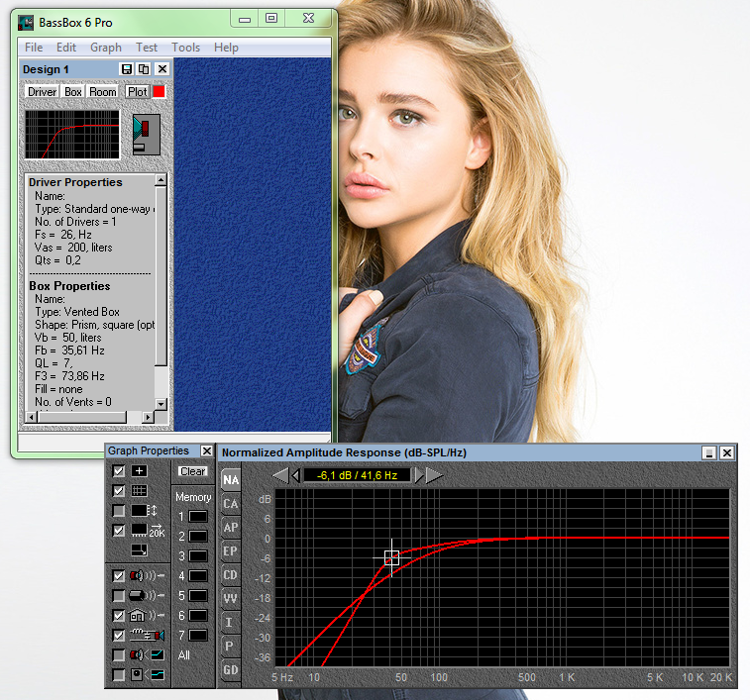Screen dimensions: 750x700
Task: Click the down arrow on properties scrollbar
Action: pos(161,404)
